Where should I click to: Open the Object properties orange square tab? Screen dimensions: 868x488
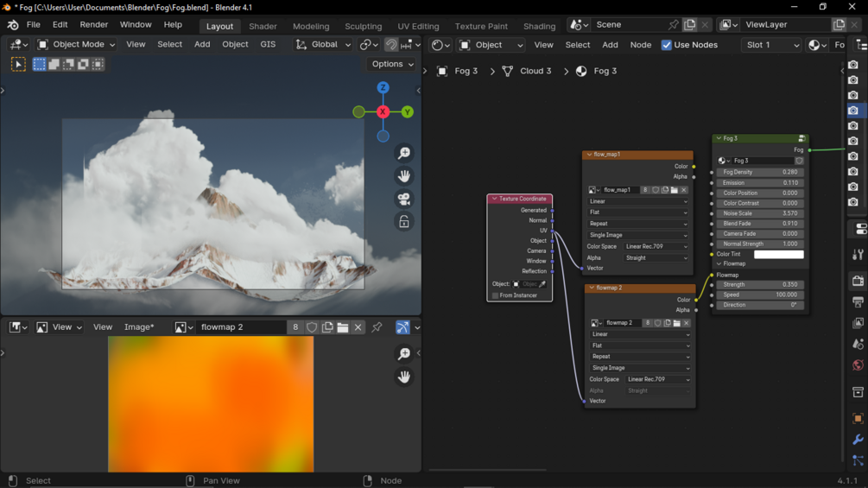tap(858, 418)
